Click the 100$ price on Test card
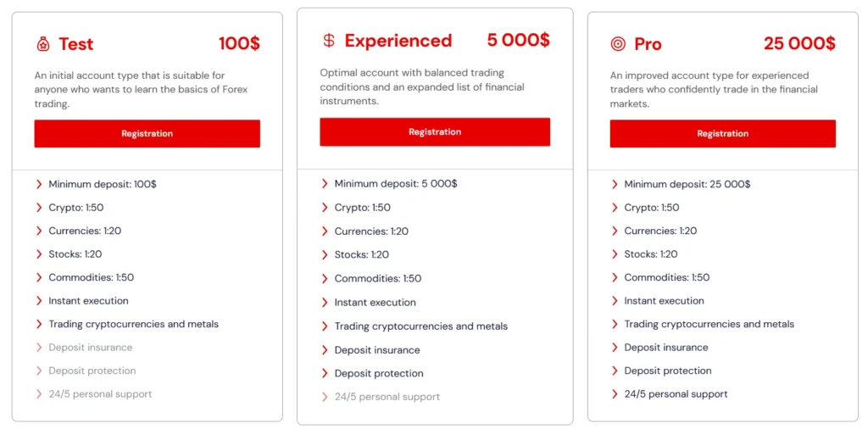 (239, 43)
